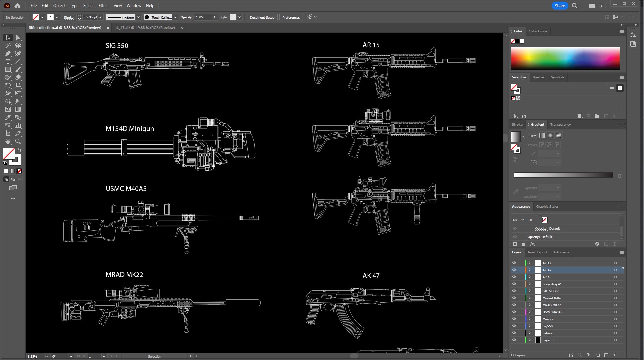Toggle visibility of the Minigun layer
The image size is (644, 360).
coord(514,319)
